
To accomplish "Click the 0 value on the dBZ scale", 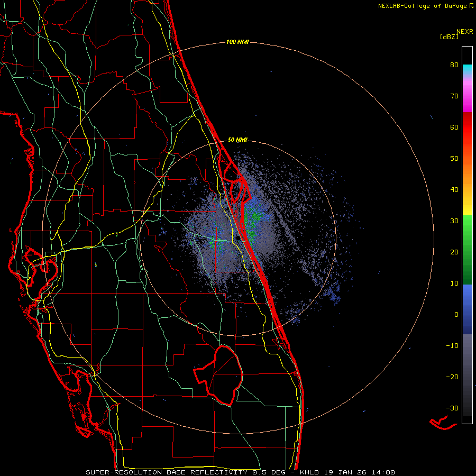I will click(456, 315).
